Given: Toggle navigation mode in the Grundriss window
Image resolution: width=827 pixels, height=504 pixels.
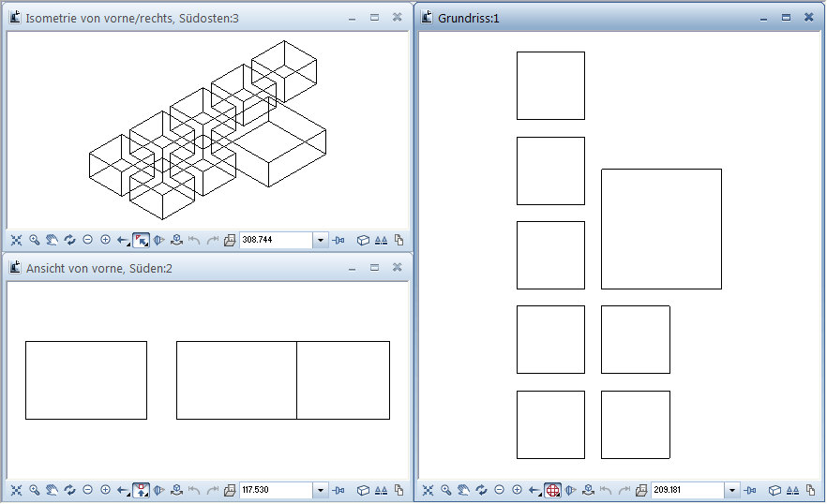Looking at the screenshot, I should point(588,490).
